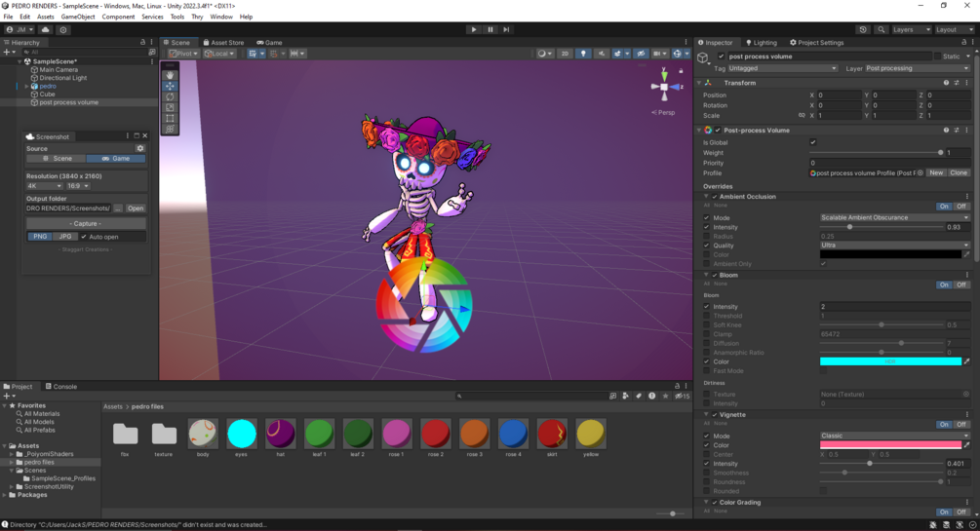Open the Local handle rotation dropdown

tap(218, 54)
